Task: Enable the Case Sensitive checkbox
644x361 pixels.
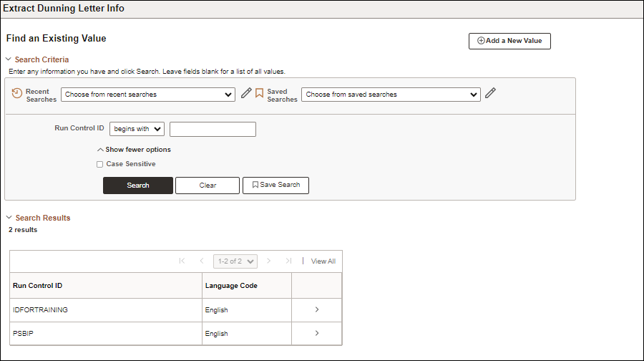Action: pyautogui.click(x=99, y=164)
